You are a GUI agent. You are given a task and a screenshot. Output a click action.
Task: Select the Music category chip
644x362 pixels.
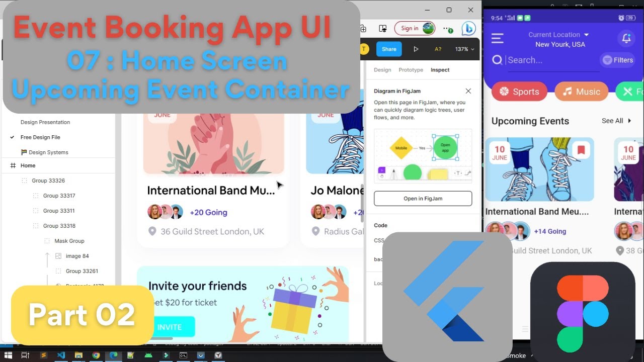click(581, 92)
